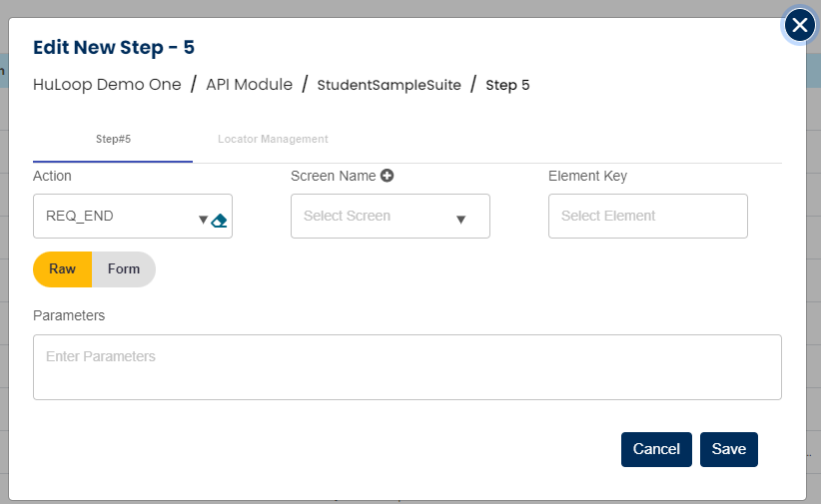Screen dimensions: 821x504
Task: Click into the Enter Parameters text area
Action: click(x=407, y=367)
